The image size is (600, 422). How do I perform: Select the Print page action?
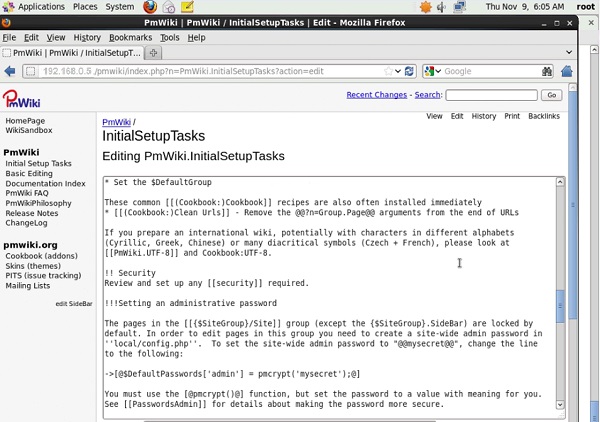coord(512,116)
